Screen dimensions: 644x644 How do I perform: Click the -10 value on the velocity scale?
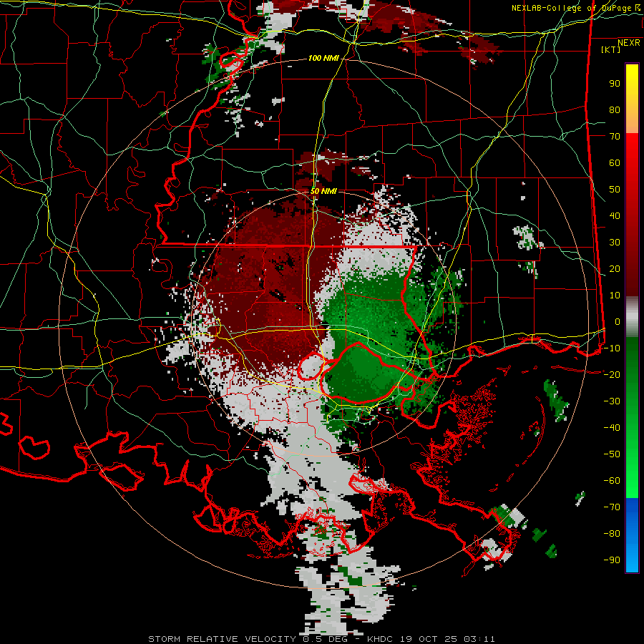pyautogui.click(x=612, y=348)
